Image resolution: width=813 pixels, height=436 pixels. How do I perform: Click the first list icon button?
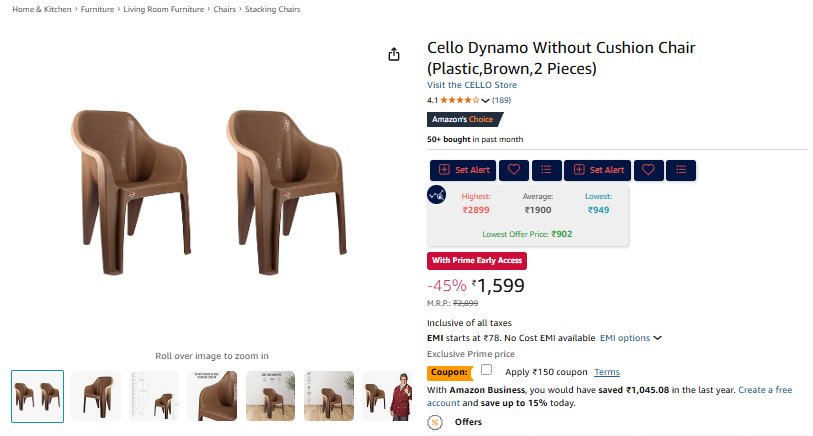[546, 170]
